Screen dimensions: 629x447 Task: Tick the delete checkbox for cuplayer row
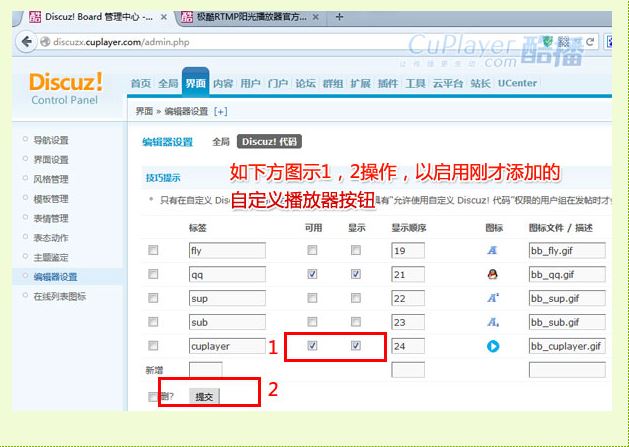click(153, 345)
